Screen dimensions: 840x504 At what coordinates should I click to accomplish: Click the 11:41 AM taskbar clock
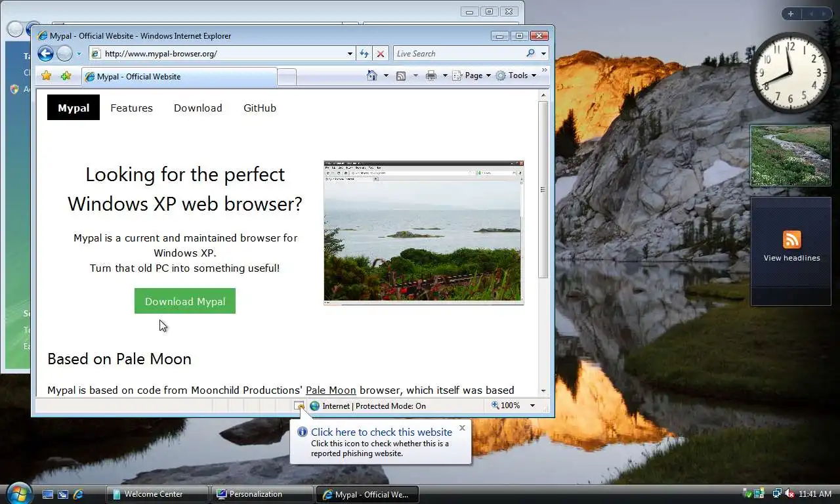click(x=816, y=493)
